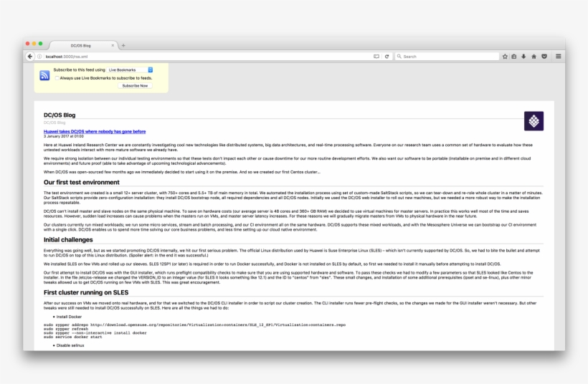Select the Disable selinux bullet
This screenshot has height=384, width=588.
pyautogui.click(x=70, y=345)
